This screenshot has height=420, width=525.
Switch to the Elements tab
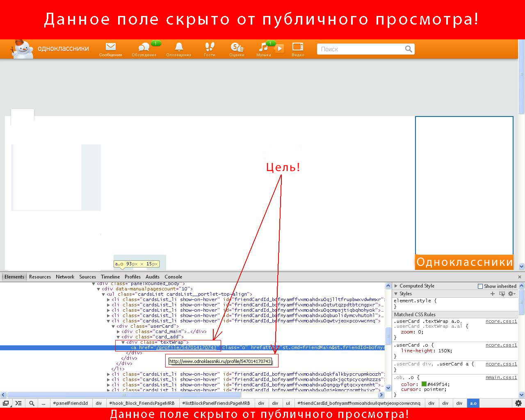[14, 277]
